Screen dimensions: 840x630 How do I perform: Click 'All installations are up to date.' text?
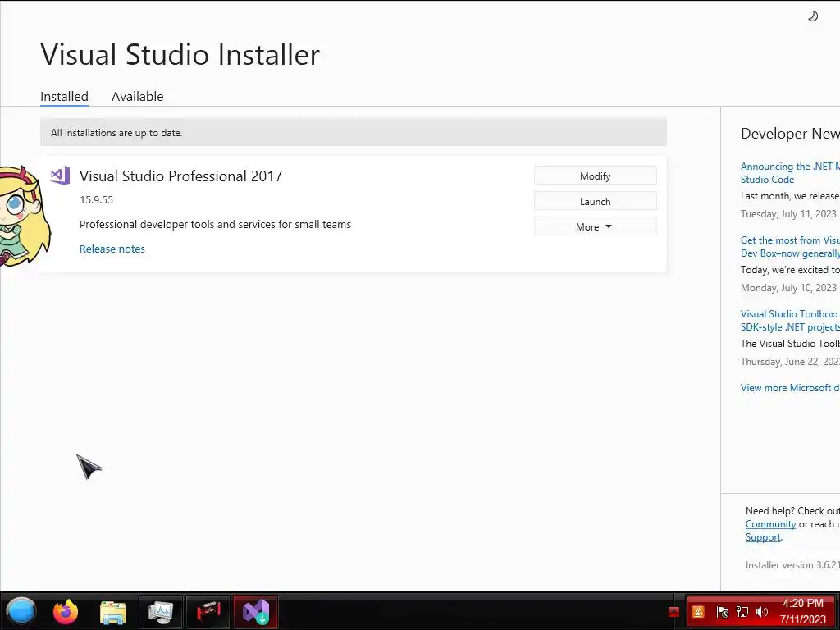pos(116,132)
